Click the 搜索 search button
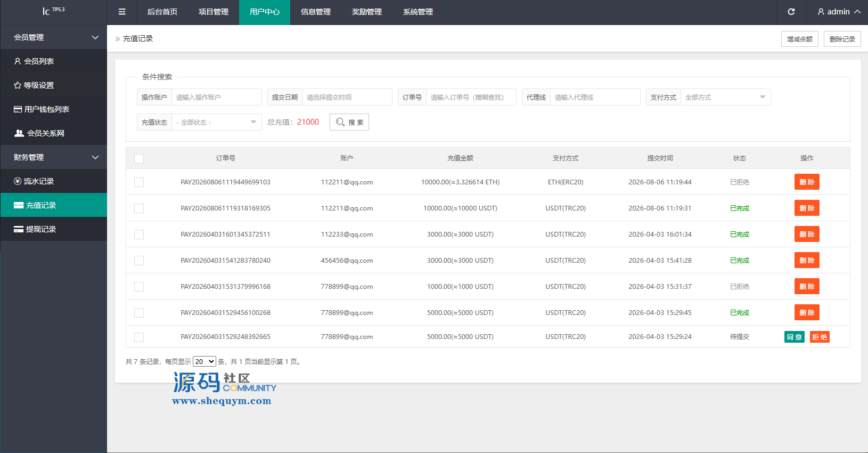 [x=349, y=122]
